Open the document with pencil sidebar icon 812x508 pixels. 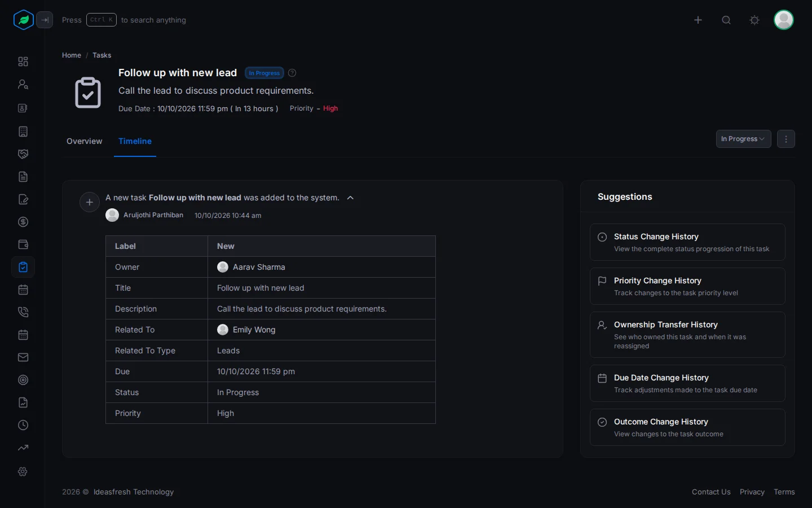click(x=23, y=199)
